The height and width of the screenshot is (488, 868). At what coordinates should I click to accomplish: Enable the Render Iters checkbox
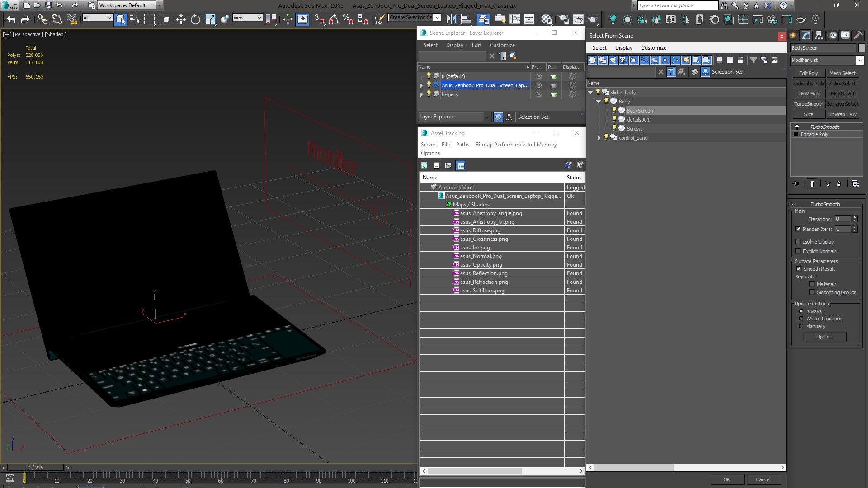point(798,229)
